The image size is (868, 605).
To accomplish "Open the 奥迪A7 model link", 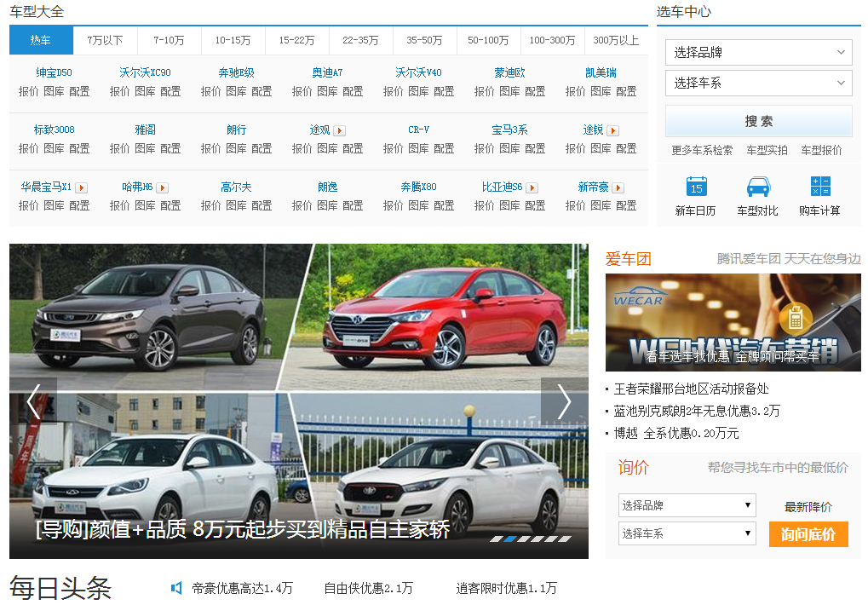I will tap(328, 72).
